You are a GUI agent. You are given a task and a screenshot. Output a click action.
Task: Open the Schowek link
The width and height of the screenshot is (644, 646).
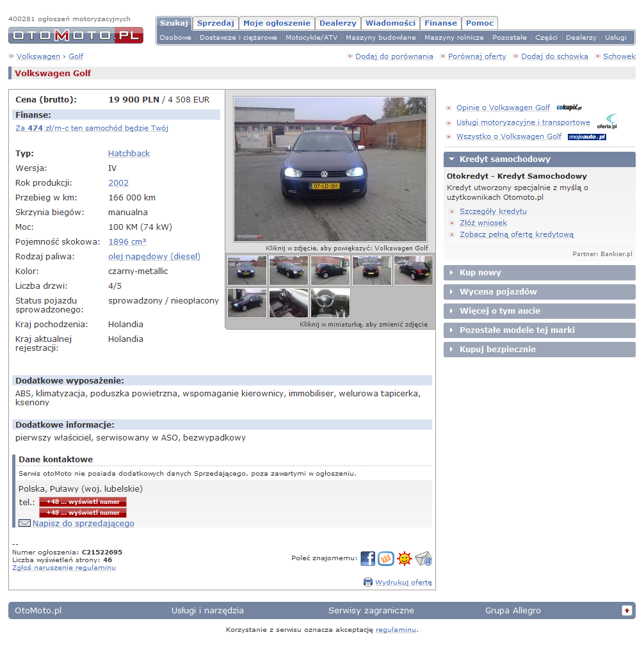coord(619,56)
